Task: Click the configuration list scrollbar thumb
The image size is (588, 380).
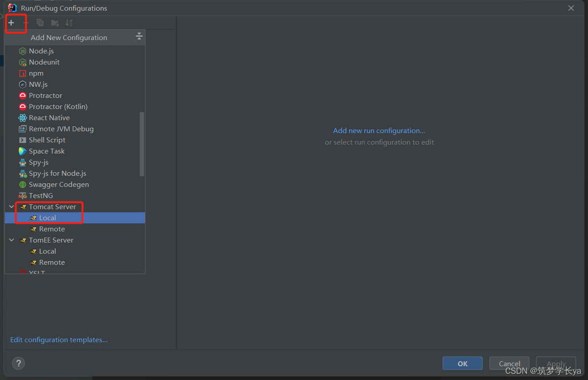Action: point(142,144)
